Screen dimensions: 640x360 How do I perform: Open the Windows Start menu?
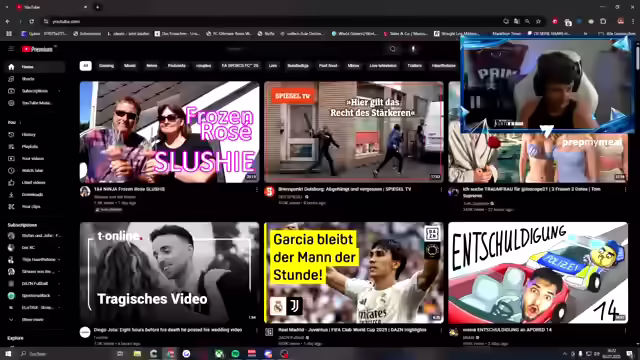(x=9, y=353)
